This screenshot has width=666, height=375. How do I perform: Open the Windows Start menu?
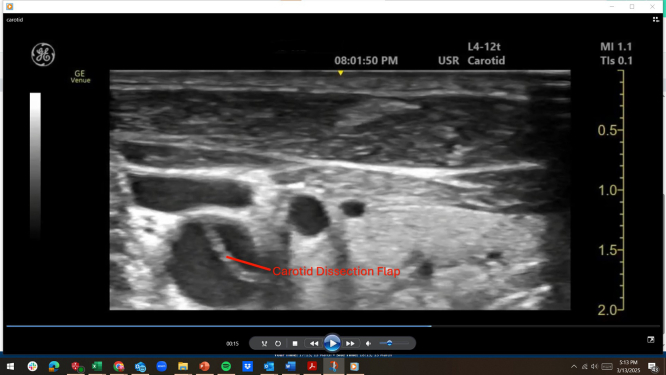(11, 366)
